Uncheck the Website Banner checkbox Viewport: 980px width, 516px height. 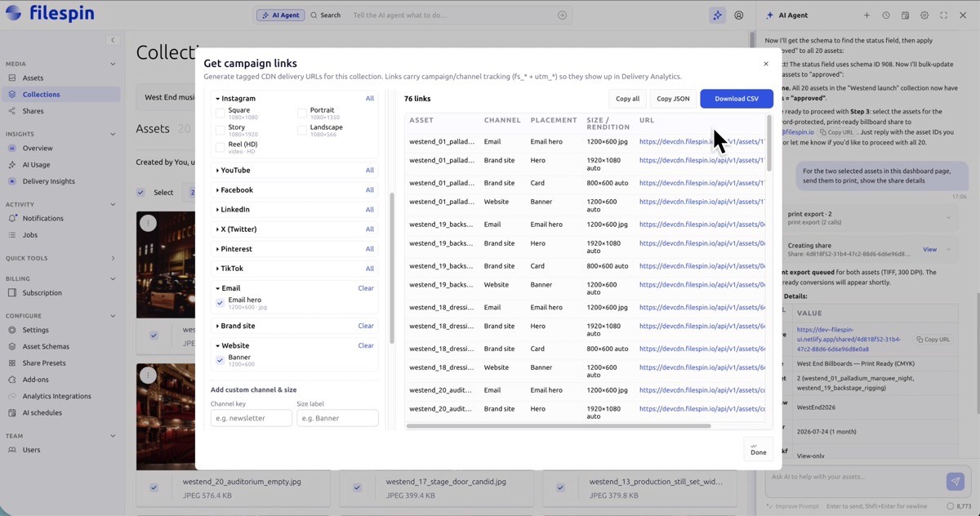tap(220, 360)
